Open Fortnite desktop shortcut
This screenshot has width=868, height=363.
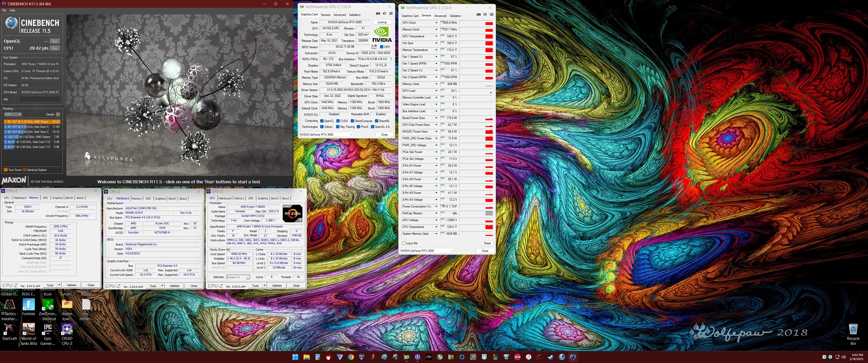click(29, 307)
